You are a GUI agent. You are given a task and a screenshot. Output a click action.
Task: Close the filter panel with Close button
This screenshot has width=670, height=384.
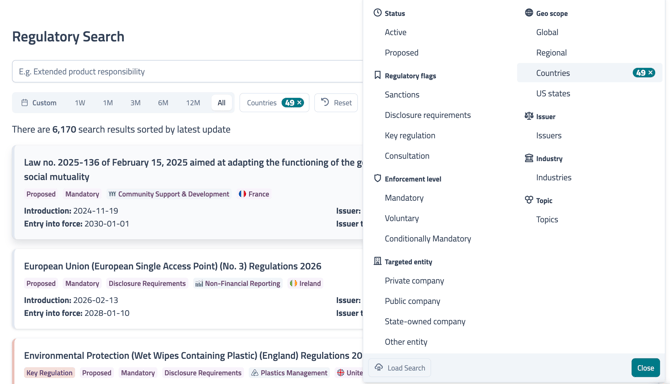click(645, 368)
